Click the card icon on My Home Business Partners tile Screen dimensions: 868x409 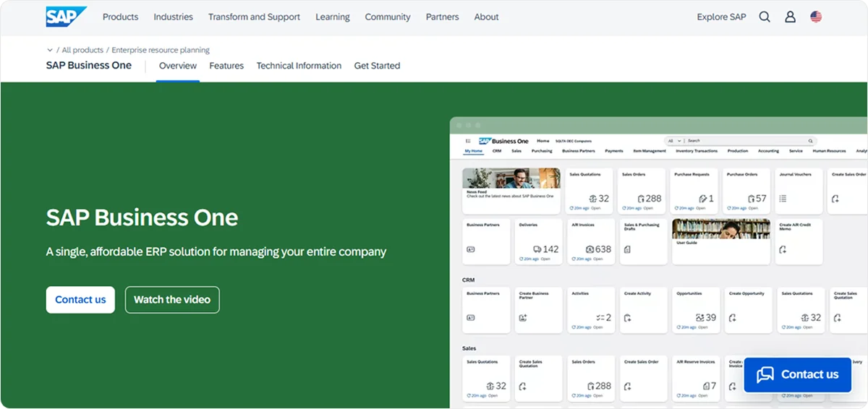470,249
